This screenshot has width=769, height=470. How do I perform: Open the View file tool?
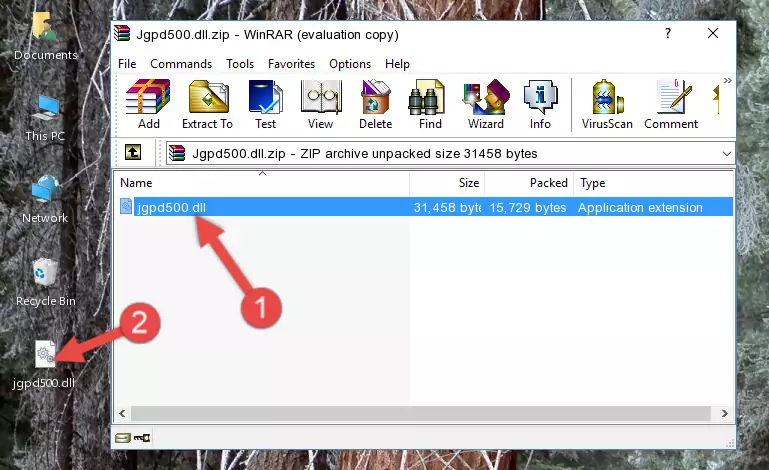pos(321,104)
